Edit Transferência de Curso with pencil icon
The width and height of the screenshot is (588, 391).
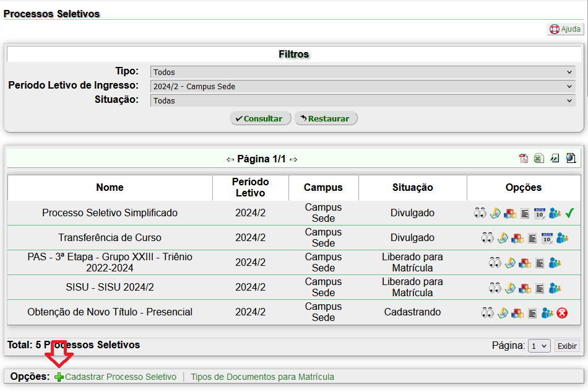click(x=503, y=238)
